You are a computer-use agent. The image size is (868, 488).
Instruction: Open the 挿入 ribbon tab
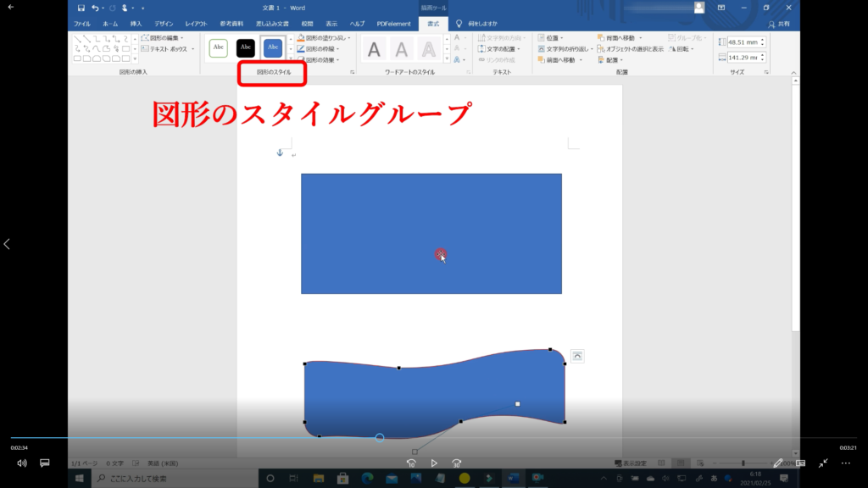[x=136, y=24]
